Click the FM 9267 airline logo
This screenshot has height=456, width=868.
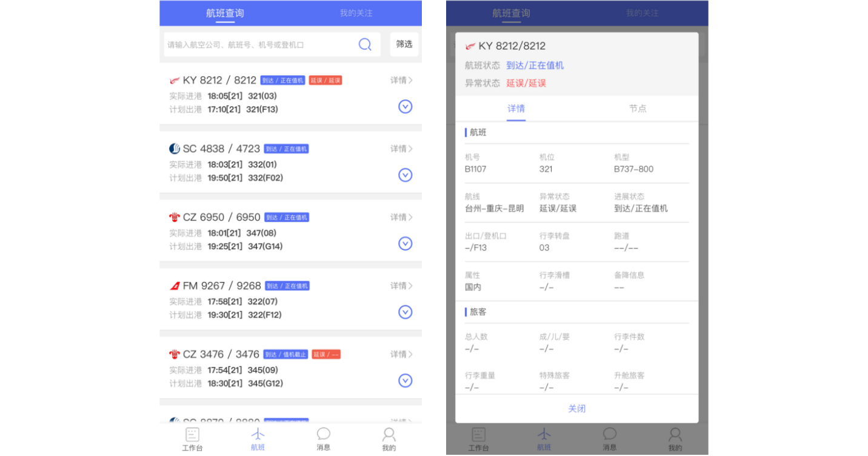tap(175, 286)
